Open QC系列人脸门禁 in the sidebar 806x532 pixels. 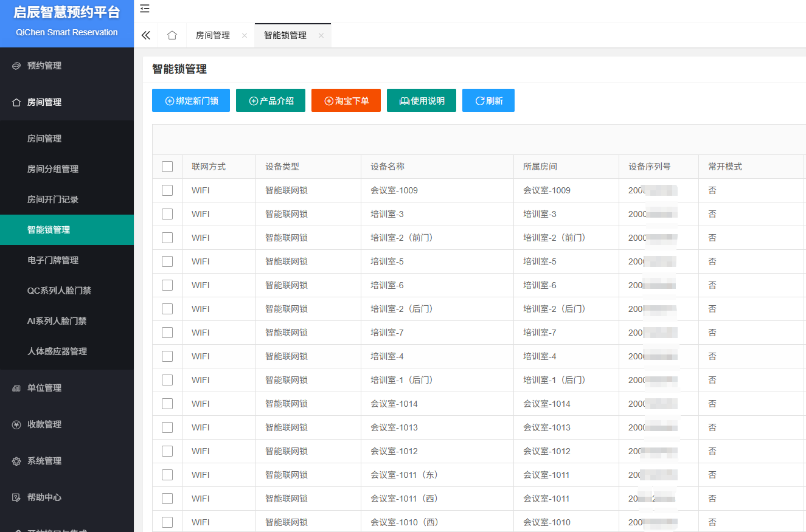coord(67,291)
